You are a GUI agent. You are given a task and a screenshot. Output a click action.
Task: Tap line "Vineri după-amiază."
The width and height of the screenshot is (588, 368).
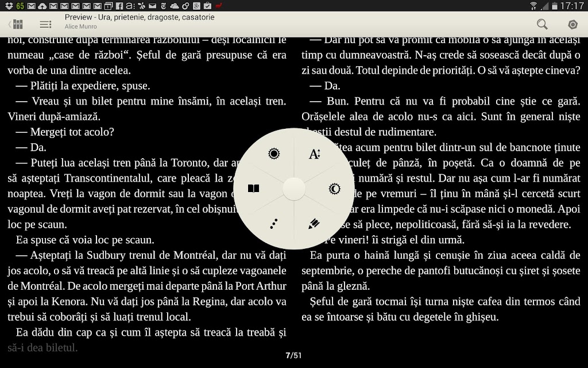tap(54, 116)
